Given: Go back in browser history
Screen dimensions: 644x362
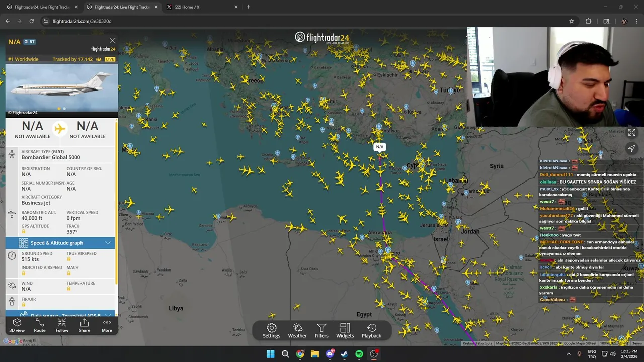Looking at the screenshot, I should click(8, 21).
